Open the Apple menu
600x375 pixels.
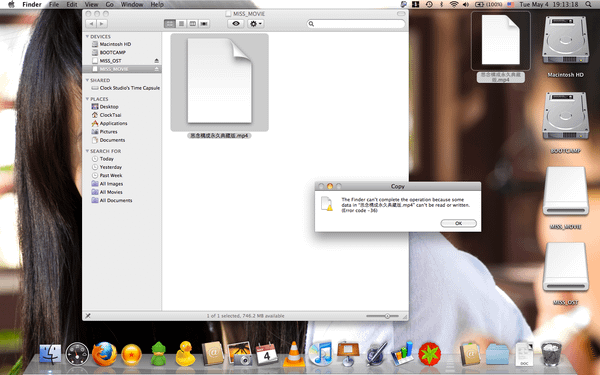coord(11,5)
